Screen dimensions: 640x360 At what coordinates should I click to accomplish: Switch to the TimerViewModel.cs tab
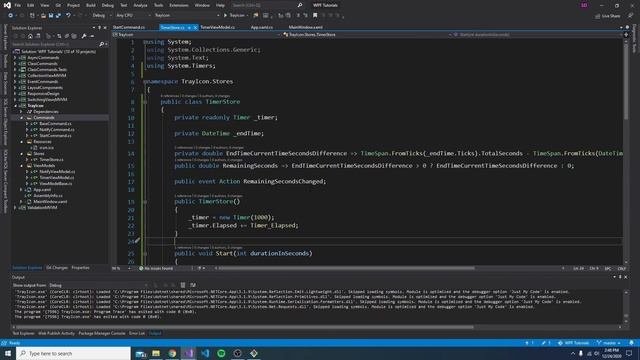(218, 27)
